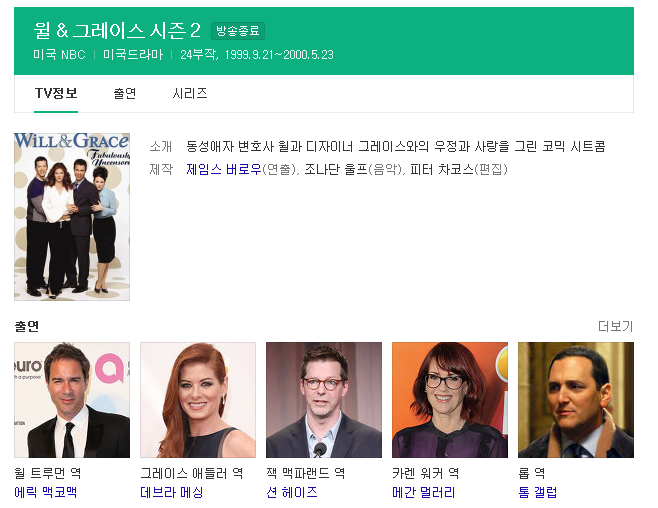Click the 제임스 버로우 director link
The height and width of the screenshot is (508, 658).
click(x=224, y=169)
